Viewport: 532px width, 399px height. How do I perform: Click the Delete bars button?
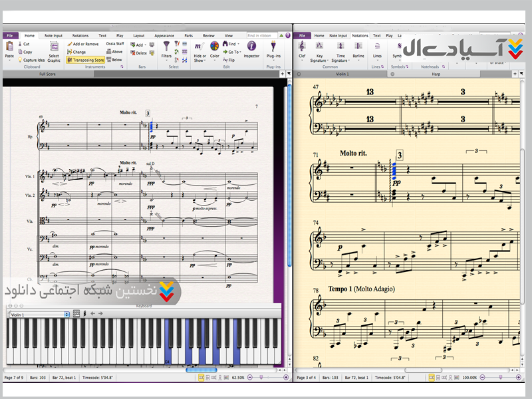pos(139,53)
